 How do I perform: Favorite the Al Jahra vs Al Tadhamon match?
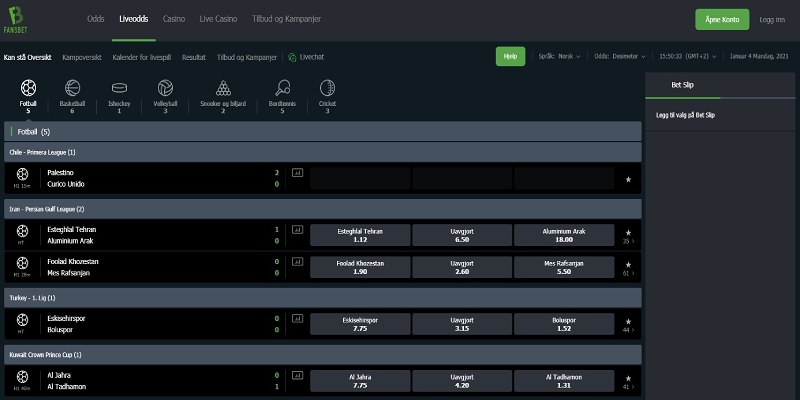click(x=628, y=378)
